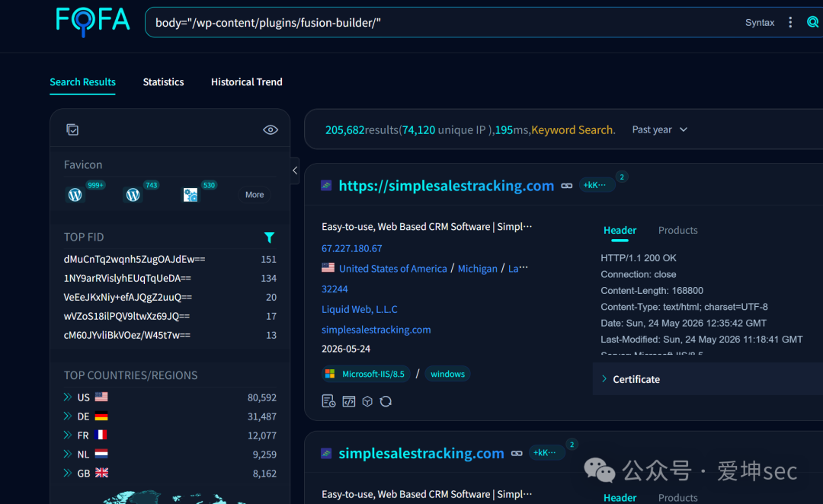The height and width of the screenshot is (504, 823).
Task: Select the Header tab in first result
Action: point(620,230)
